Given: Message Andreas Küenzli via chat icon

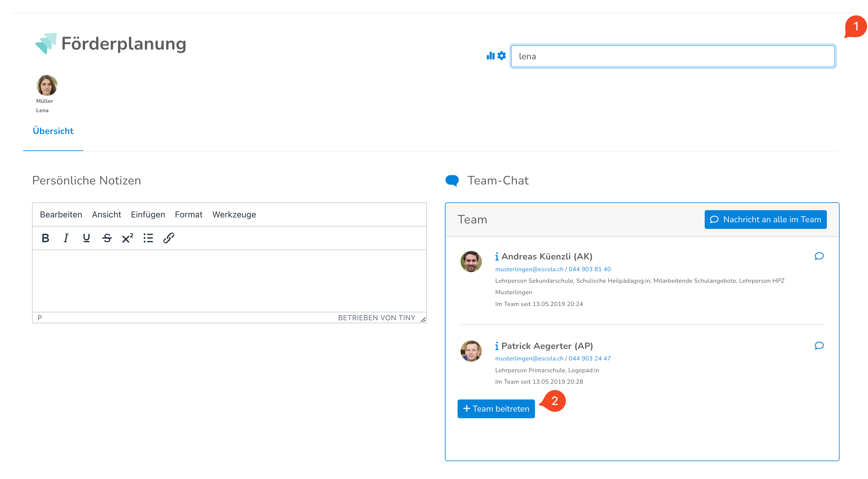Looking at the screenshot, I should [x=819, y=256].
